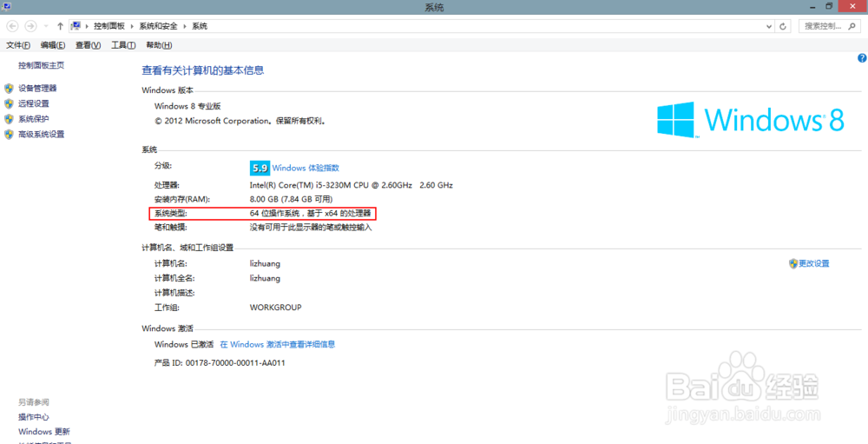The height and width of the screenshot is (444, 868).
Task: Click shield icon next to 更改设置
Action: [793, 264]
